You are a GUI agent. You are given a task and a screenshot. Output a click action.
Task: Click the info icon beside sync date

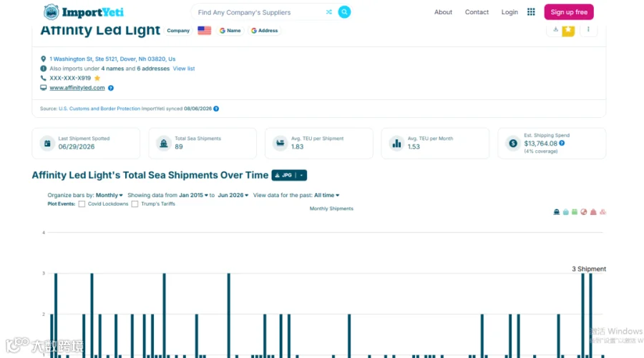click(216, 109)
